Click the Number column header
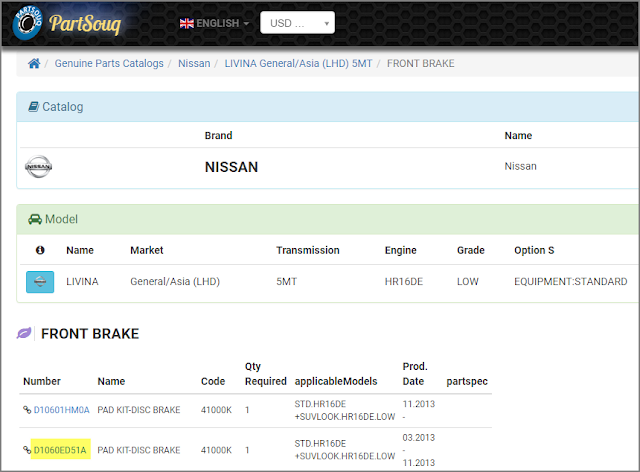 tap(42, 381)
